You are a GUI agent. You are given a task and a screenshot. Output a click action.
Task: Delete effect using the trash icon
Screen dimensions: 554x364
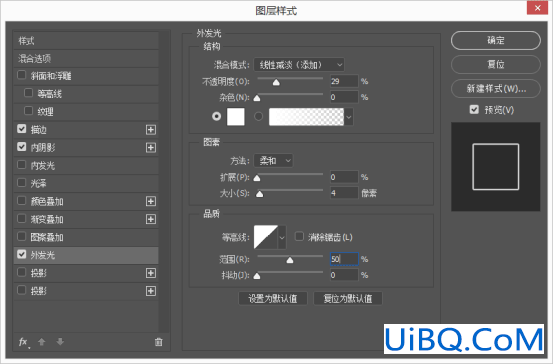[159, 342]
